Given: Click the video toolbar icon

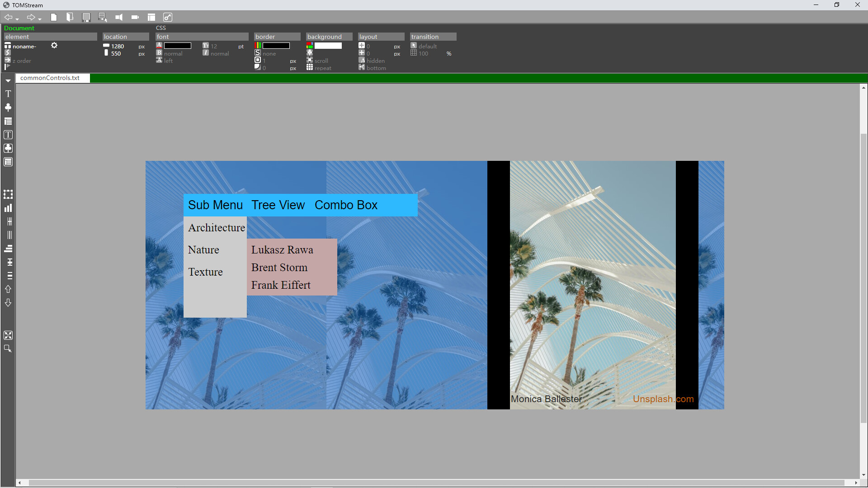Looking at the screenshot, I should pyautogui.click(x=135, y=17).
